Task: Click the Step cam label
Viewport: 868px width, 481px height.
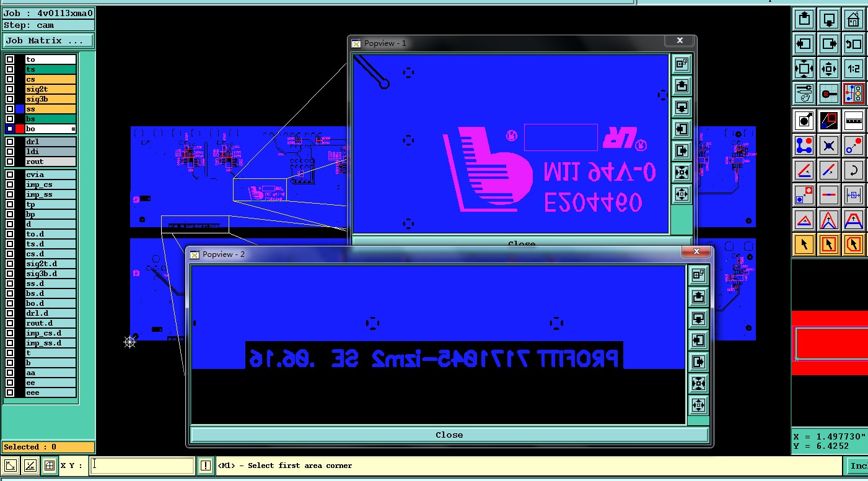Action: [x=48, y=25]
